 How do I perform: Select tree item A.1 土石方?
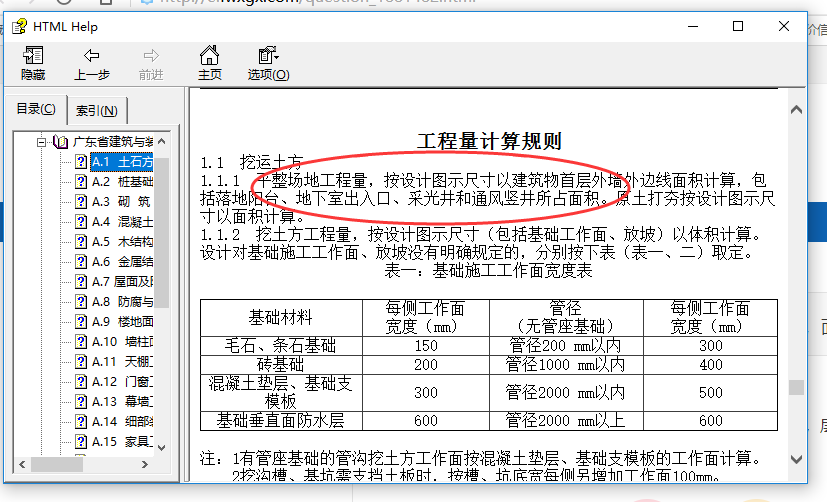122,161
